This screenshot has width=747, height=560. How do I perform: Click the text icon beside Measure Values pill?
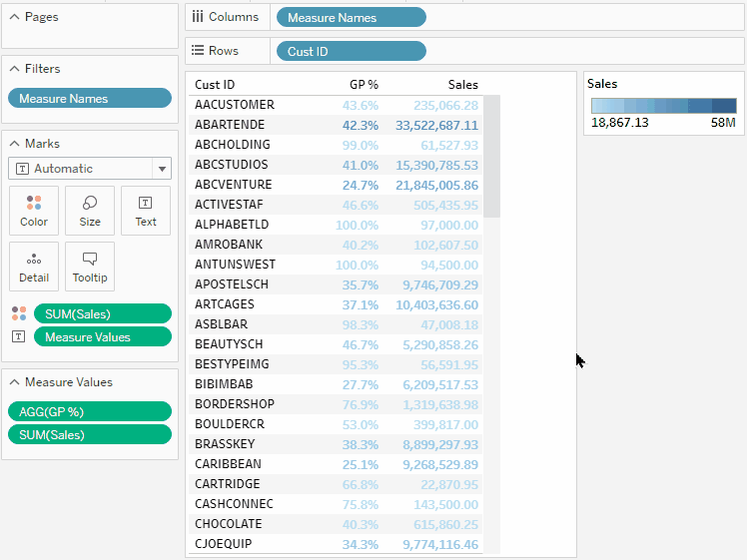pos(19,337)
